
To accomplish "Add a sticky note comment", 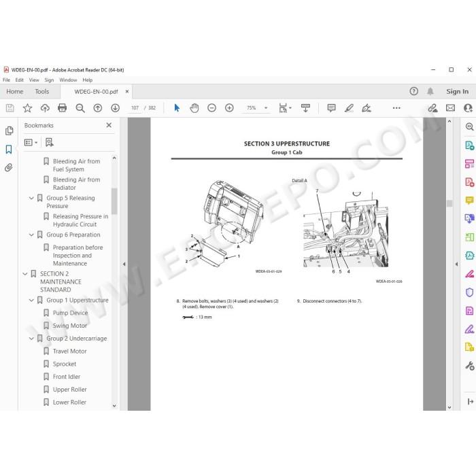I will tap(332, 107).
